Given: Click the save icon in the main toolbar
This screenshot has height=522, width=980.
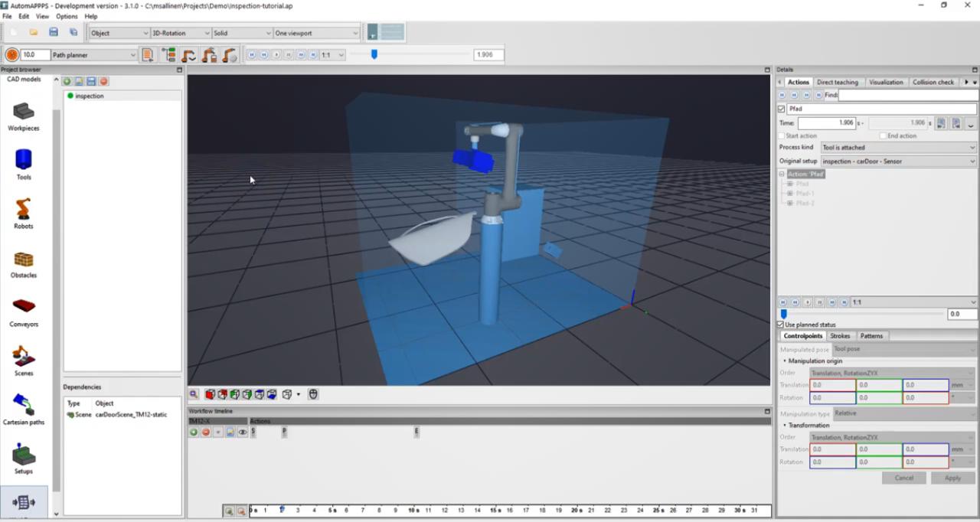Looking at the screenshot, I should 54,32.
